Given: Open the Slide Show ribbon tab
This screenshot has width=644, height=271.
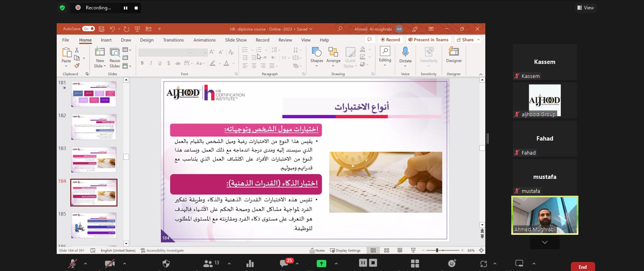Looking at the screenshot, I should [x=236, y=40].
